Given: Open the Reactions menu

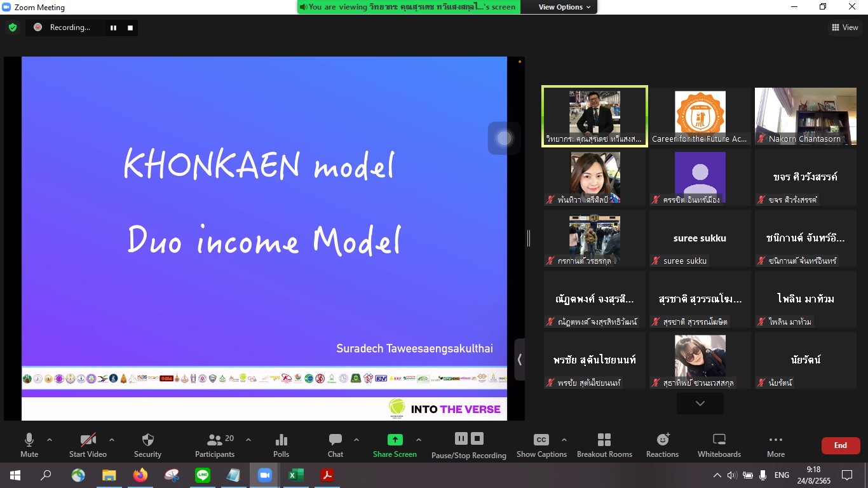Looking at the screenshot, I should (x=662, y=445).
